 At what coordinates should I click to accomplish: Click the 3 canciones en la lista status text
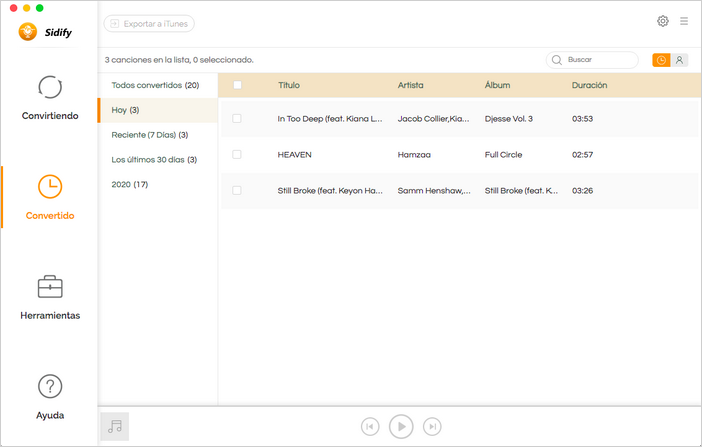pyautogui.click(x=179, y=60)
